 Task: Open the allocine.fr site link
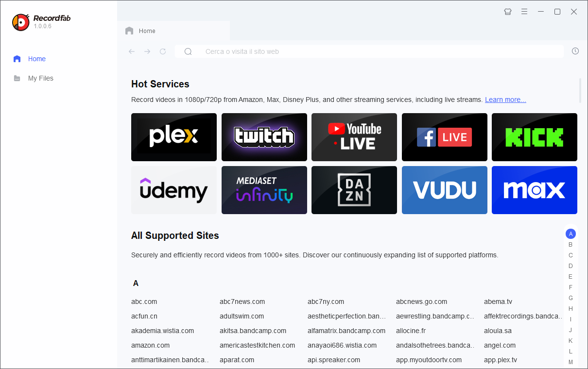pos(411,331)
